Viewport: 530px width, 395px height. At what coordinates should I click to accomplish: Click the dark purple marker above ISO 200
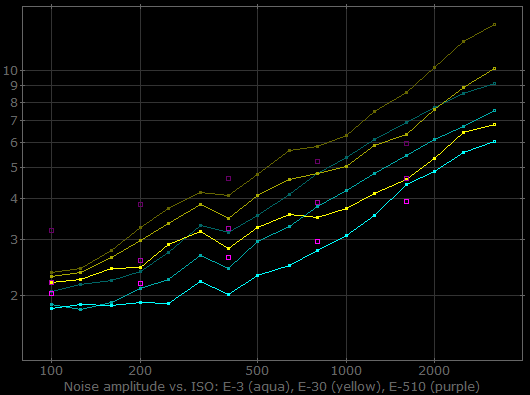[x=141, y=204]
